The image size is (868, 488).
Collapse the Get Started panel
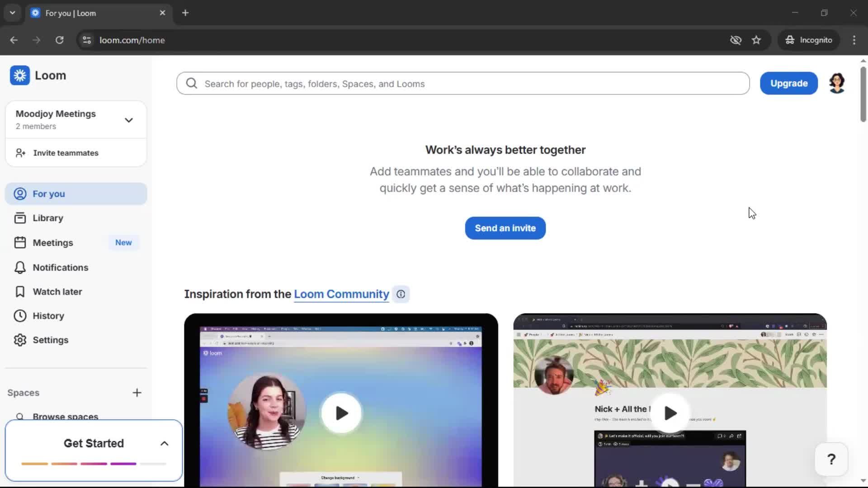pyautogui.click(x=164, y=443)
